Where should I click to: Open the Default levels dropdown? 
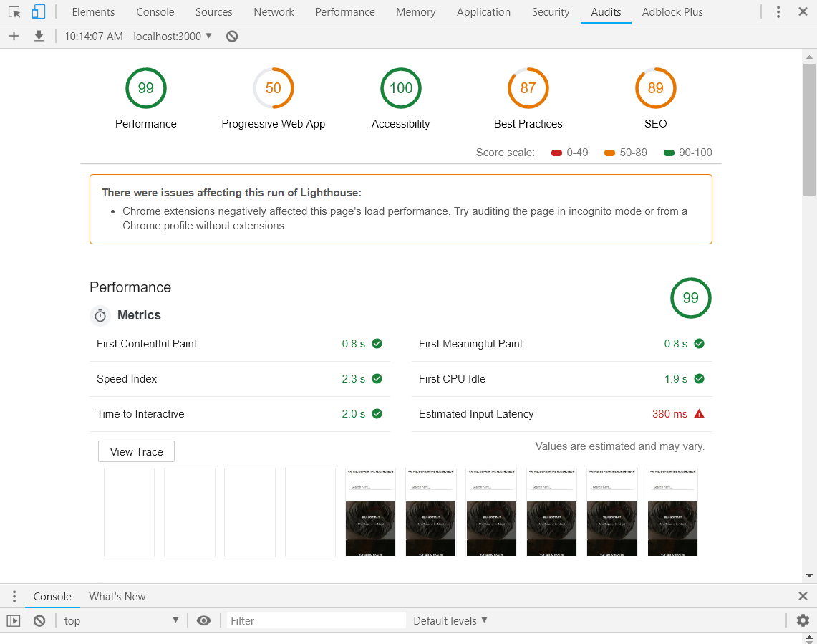450,620
